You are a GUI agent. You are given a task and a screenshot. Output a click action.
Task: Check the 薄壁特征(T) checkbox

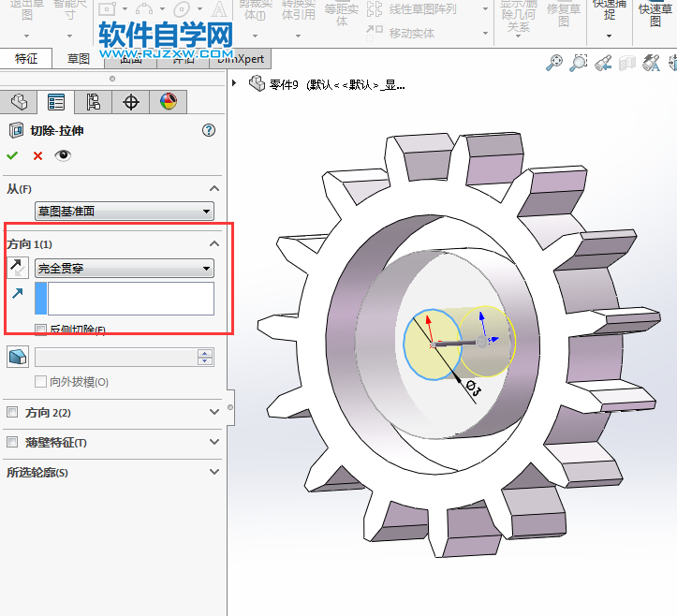pos(12,442)
